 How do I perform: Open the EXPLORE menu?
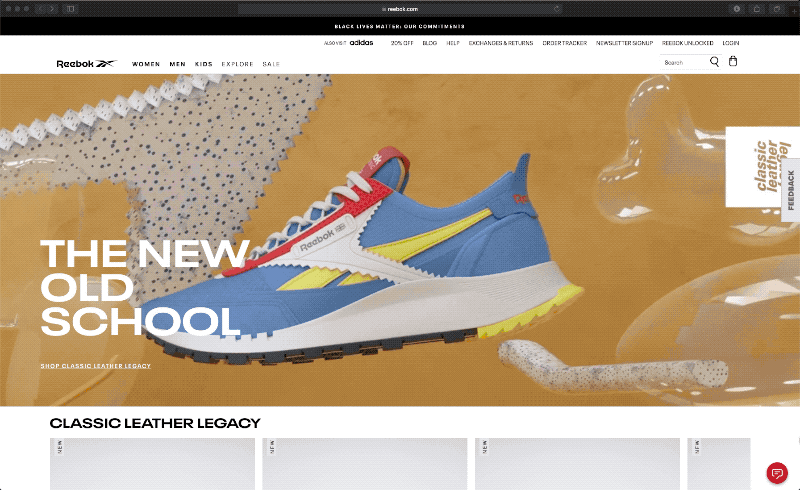click(237, 64)
